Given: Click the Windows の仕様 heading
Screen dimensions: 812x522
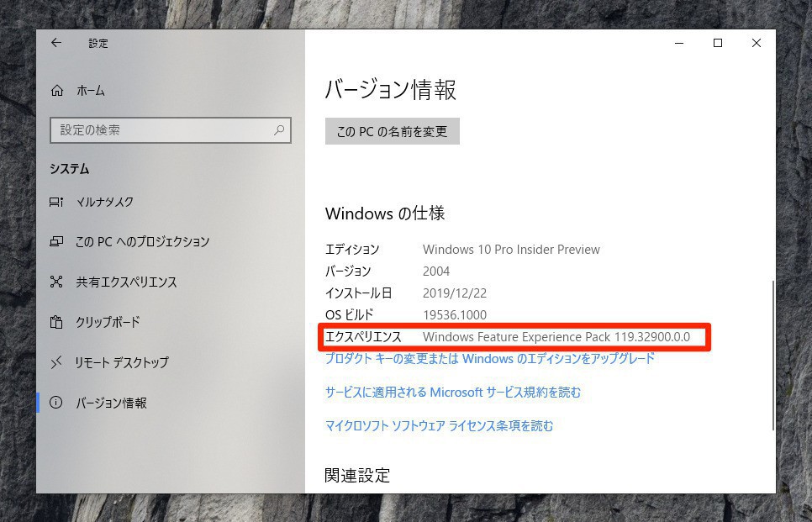Looking at the screenshot, I should (x=385, y=214).
